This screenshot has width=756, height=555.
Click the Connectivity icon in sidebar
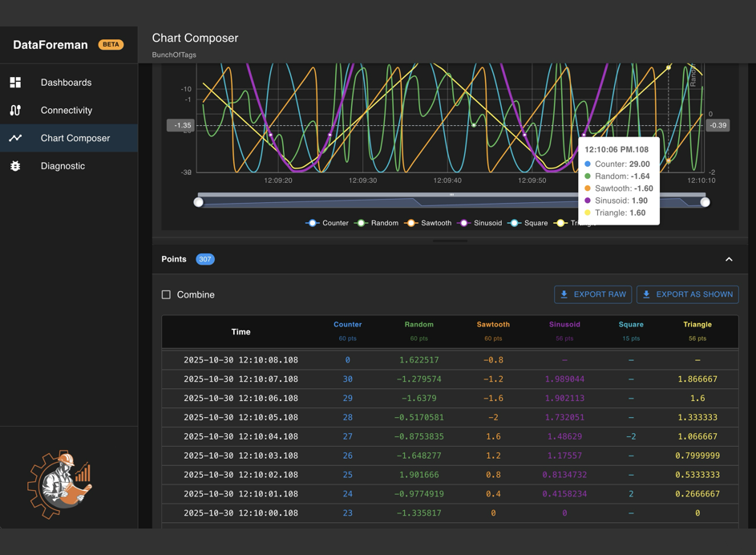tap(15, 111)
